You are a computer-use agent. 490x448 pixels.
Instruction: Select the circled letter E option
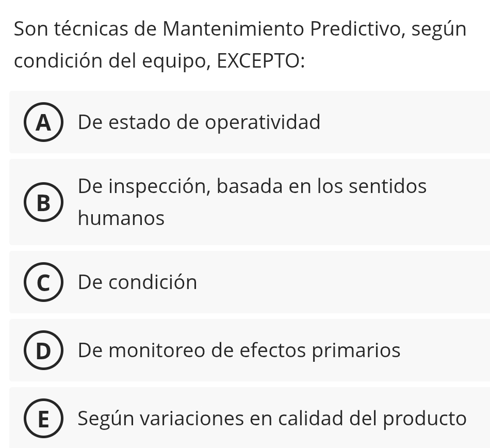44,419
